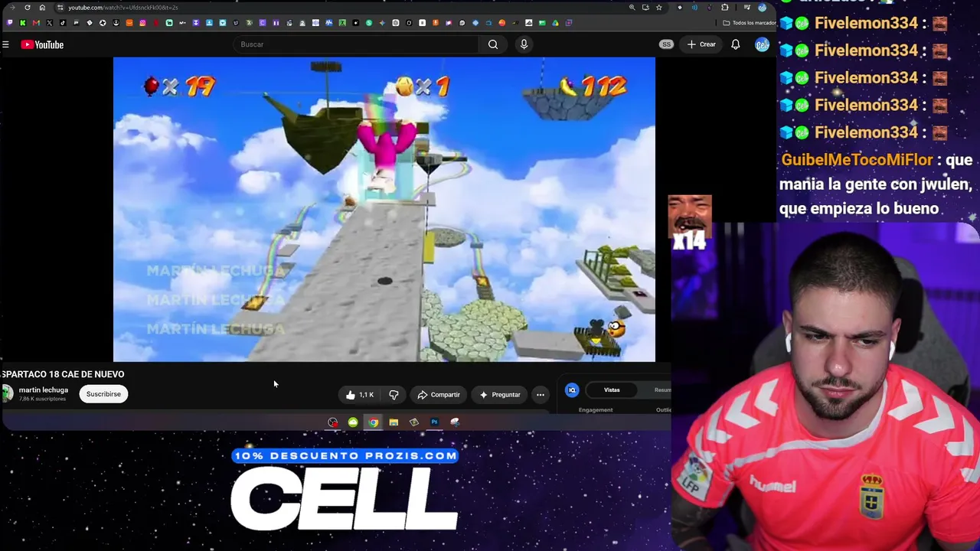Open the Twitch bookmark in the bookmarks bar
This screenshot has width=980, height=551.
tap(9, 23)
